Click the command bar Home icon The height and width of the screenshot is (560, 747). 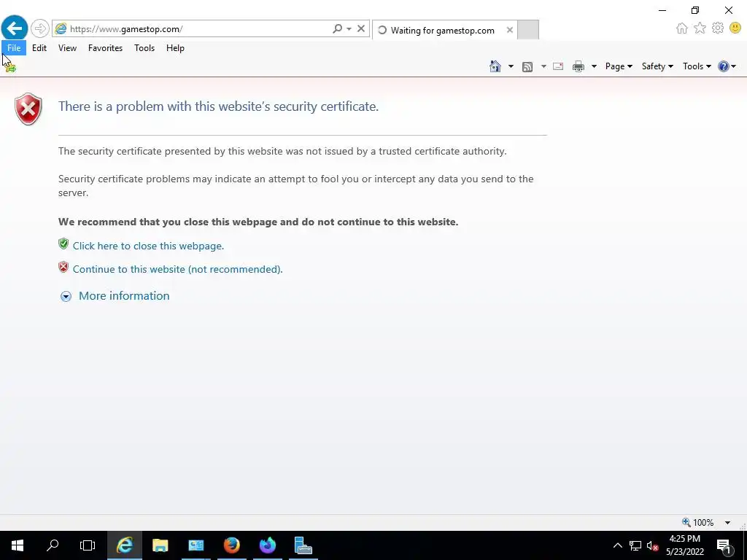(495, 66)
